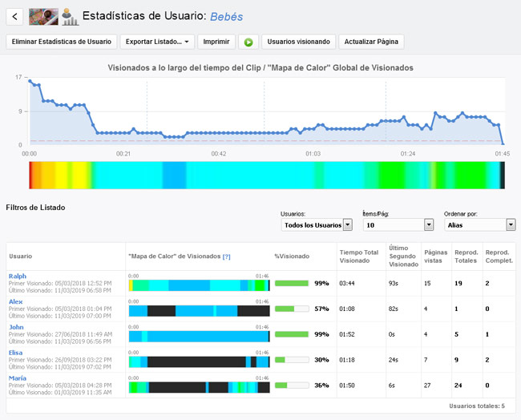Click the Último Segundo Visionado header

[x=403, y=256]
